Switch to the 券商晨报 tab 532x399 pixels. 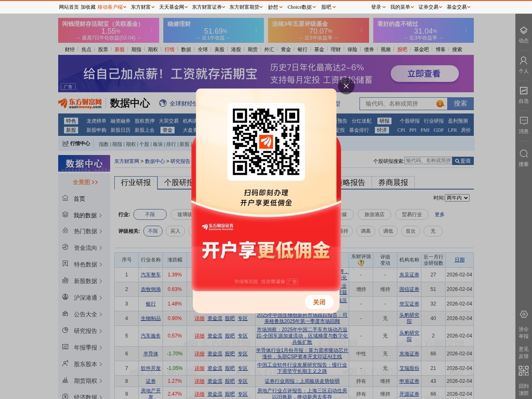pos(393,182)
